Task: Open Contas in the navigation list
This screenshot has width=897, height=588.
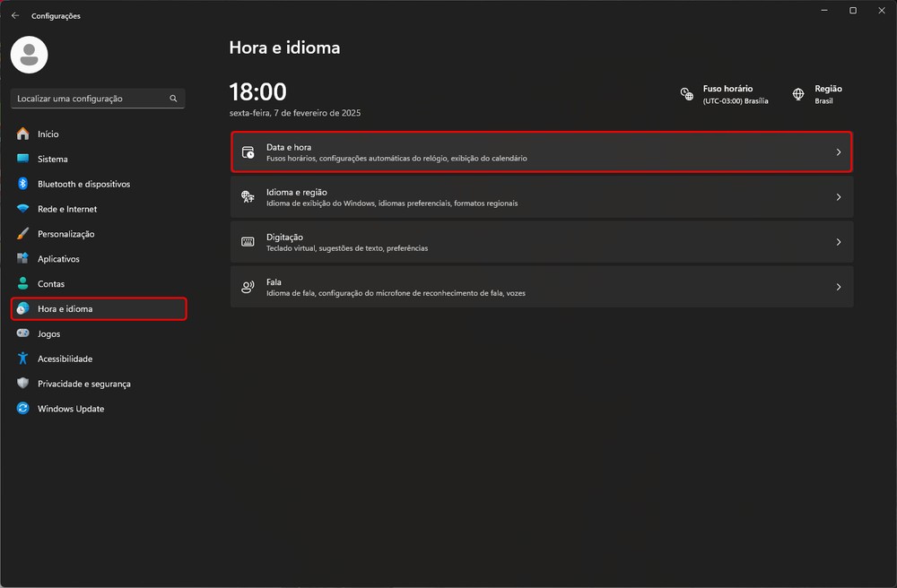Action: coord(51,284)
